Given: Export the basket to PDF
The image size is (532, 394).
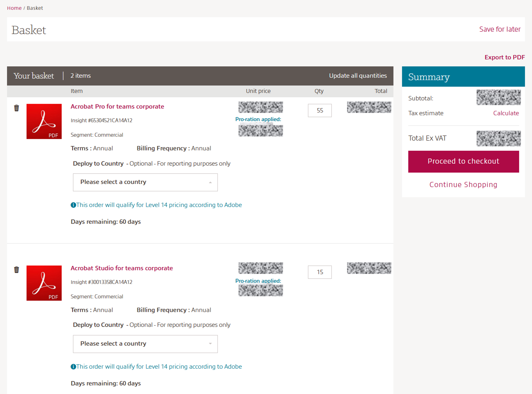Looking at the screenshot, I should point(504,57).
